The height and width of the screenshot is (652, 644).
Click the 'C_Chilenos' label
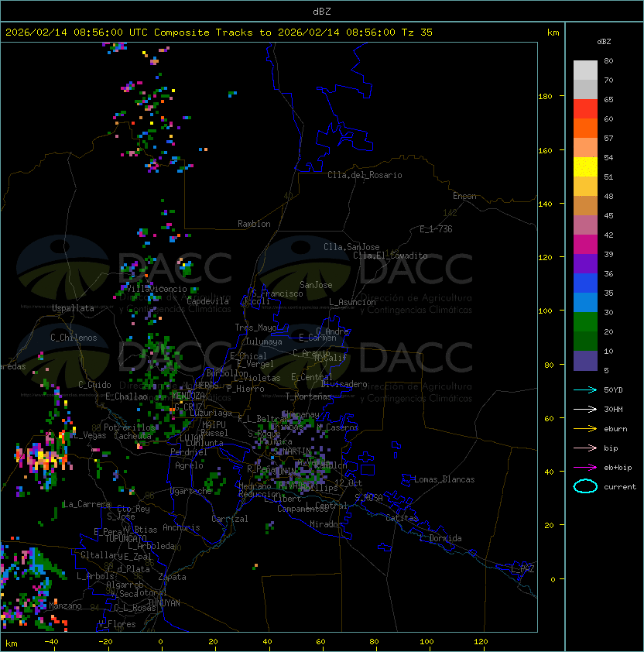pyautogui.click(x=74, y=338)
